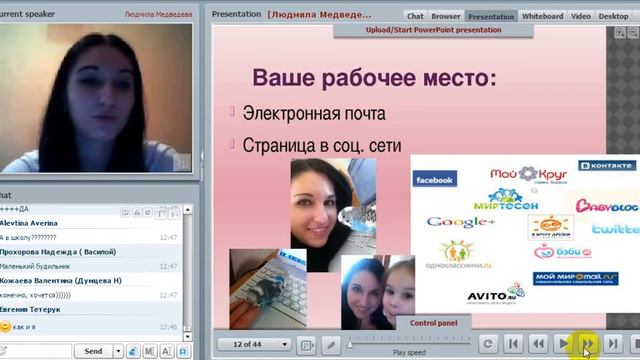Click the video overlay icon on webcam corner

coord(182,163)
